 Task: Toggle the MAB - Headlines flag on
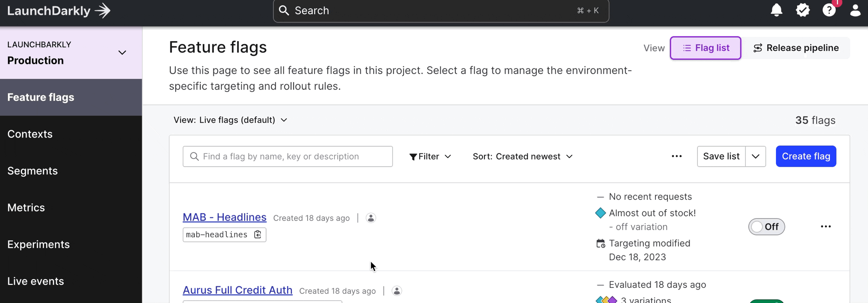[x=766, y=227]
